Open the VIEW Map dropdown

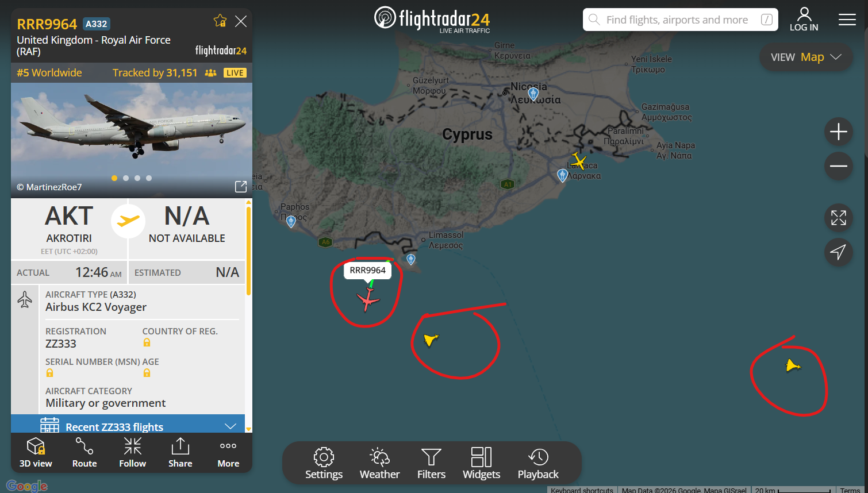[806, 57]
